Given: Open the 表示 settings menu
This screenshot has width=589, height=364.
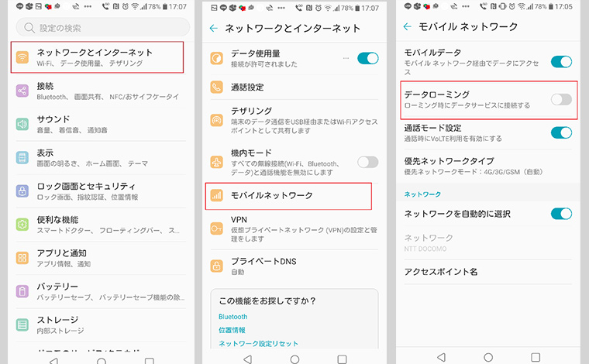Looking at the screenshot, I should (x=101, y=158).
